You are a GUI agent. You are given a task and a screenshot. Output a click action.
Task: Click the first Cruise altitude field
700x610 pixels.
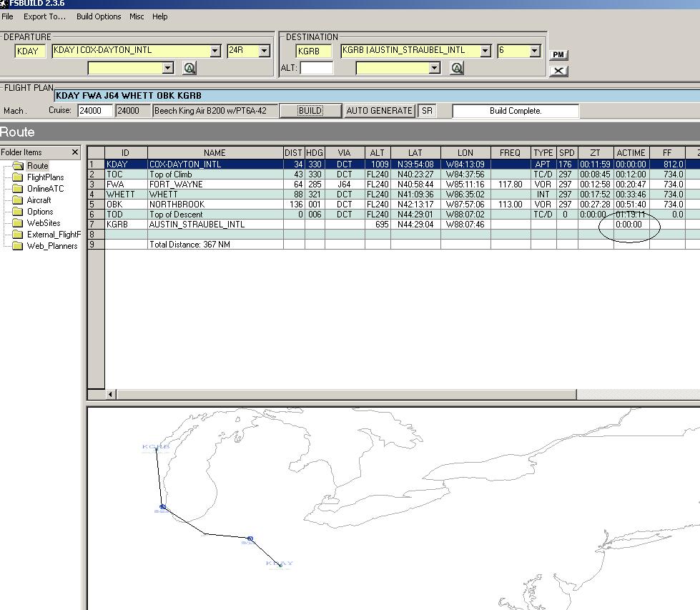(x=94, y=111)
